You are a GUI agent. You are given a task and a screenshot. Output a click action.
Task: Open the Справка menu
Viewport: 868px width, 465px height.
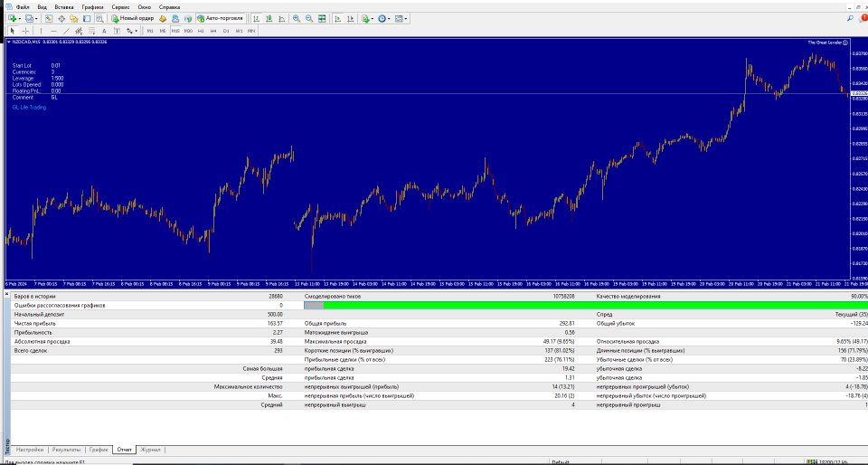click(x=169, y=7)
